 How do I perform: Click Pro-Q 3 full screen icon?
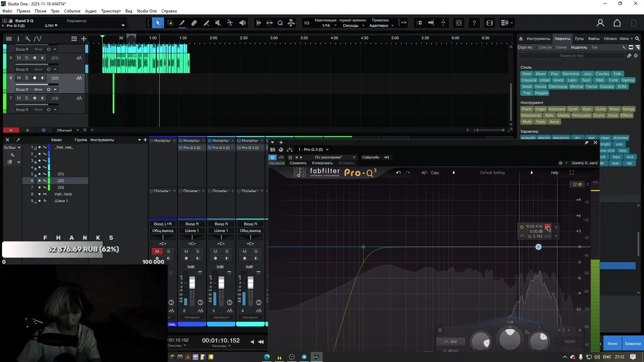(572, 172)
